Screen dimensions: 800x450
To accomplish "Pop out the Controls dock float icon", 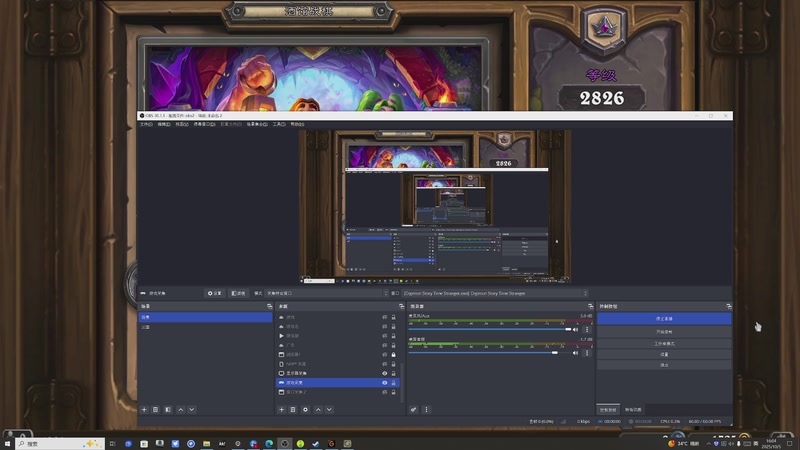I will 729,306.
